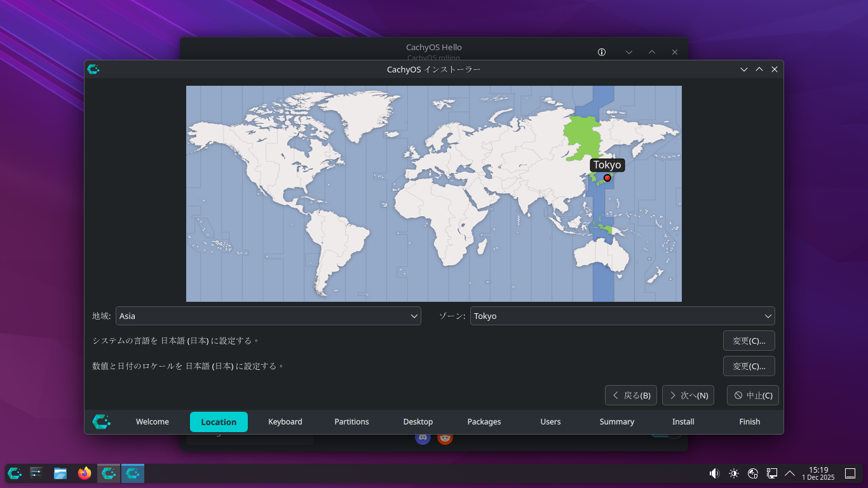Open the brightness control in the system tray
Screen dimensions: 868x488
734,473
